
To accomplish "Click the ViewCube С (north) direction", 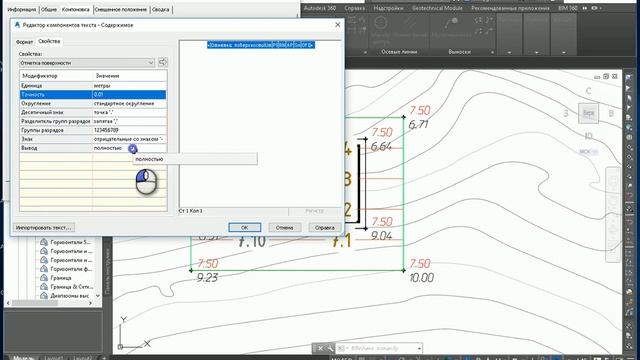I will tap(589, 91).
